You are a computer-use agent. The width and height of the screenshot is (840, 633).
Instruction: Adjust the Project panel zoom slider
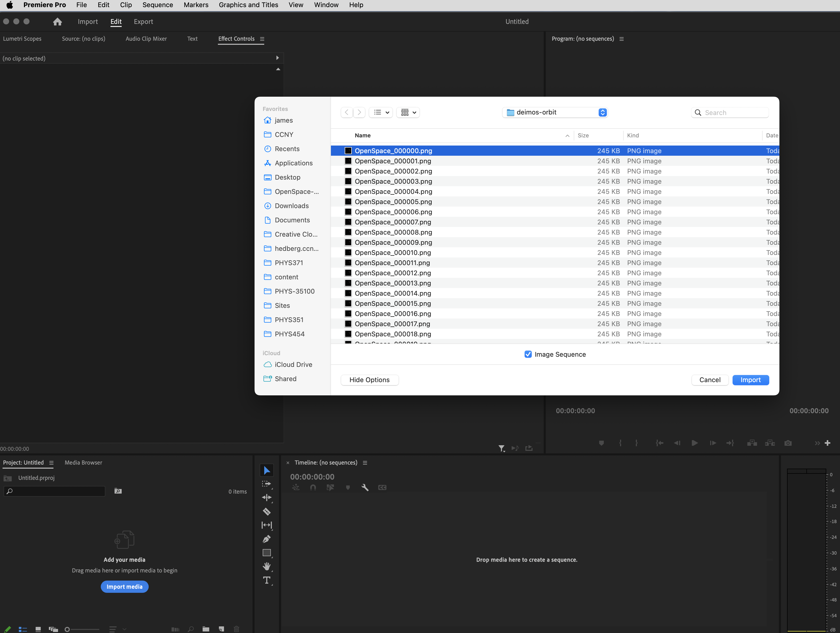(68, 629)
